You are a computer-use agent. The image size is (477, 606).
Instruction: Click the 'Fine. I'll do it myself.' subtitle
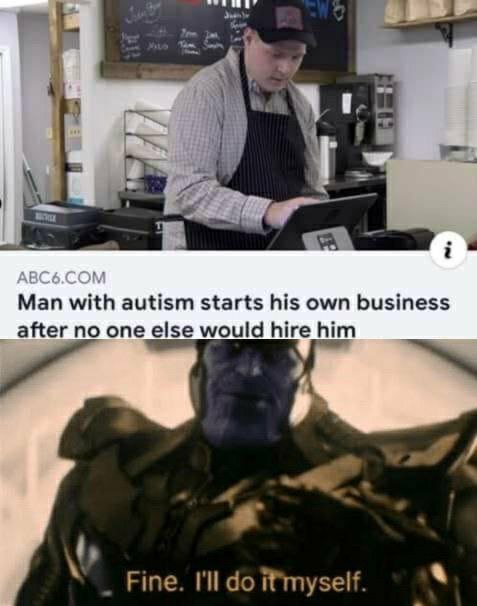click(x=247, y=582)
